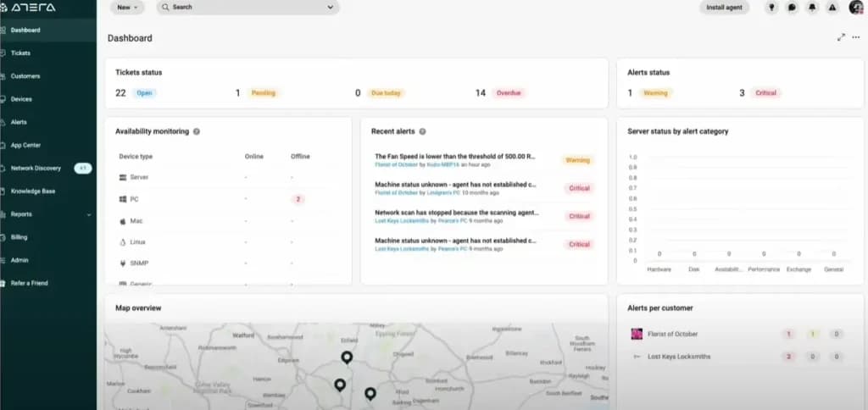868x410 pixels.
Task: Open the user profile avatar
Action: [x=856, y=7]
